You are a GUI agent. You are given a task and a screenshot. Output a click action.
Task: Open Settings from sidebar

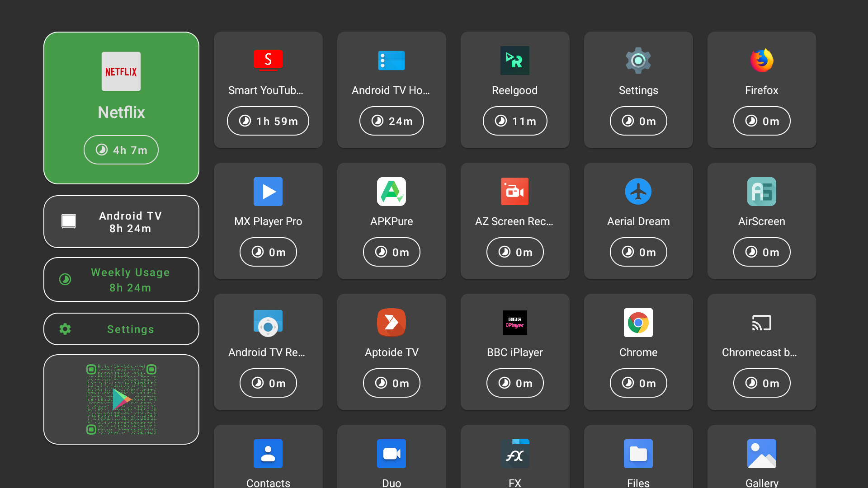coord(121,329)
